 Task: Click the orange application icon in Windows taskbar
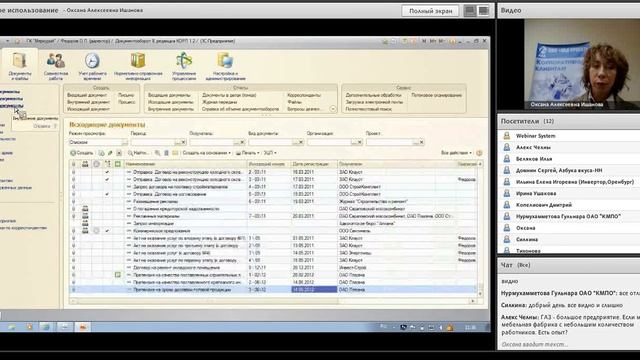click(83, 327)
